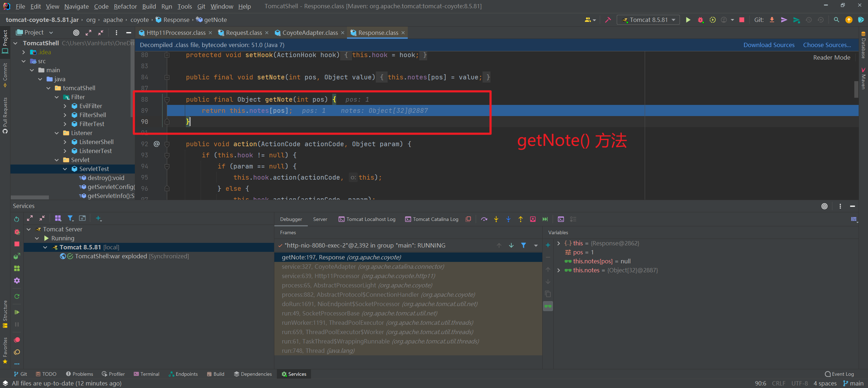The height and width of the screenshot is (388, 868).
Task: Open the Refactor menu
Action: (x=125, y=6)
